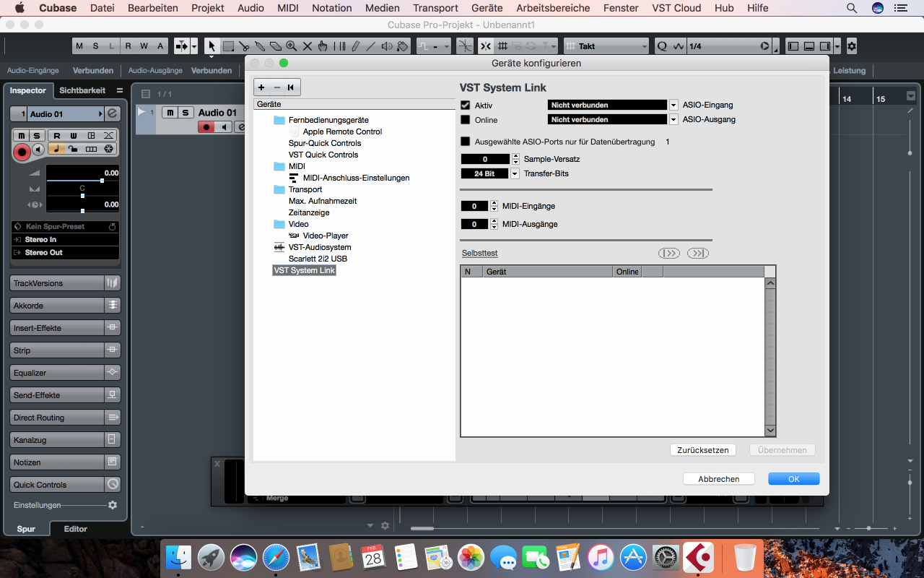This screenshot has width=924, height=578.
Task: Open the Projekt menu
Action: 208,8
